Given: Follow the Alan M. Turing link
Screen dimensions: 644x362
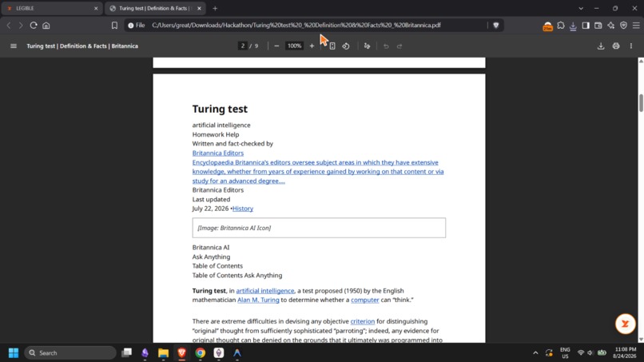Looking at the screenshot, I should coord(258,300).
